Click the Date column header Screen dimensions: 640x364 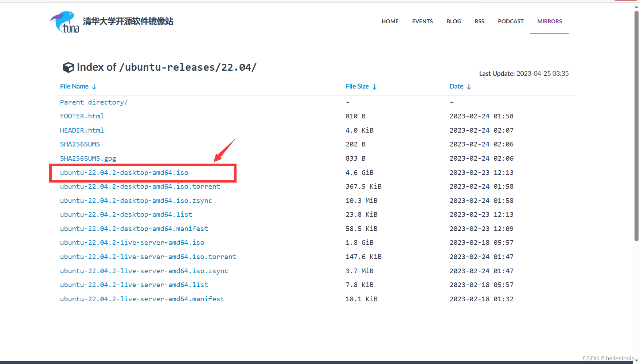(456, 86)
